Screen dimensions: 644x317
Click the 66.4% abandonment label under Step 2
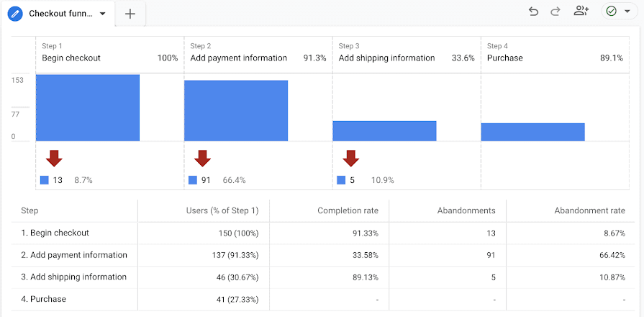tap(234, 180)
